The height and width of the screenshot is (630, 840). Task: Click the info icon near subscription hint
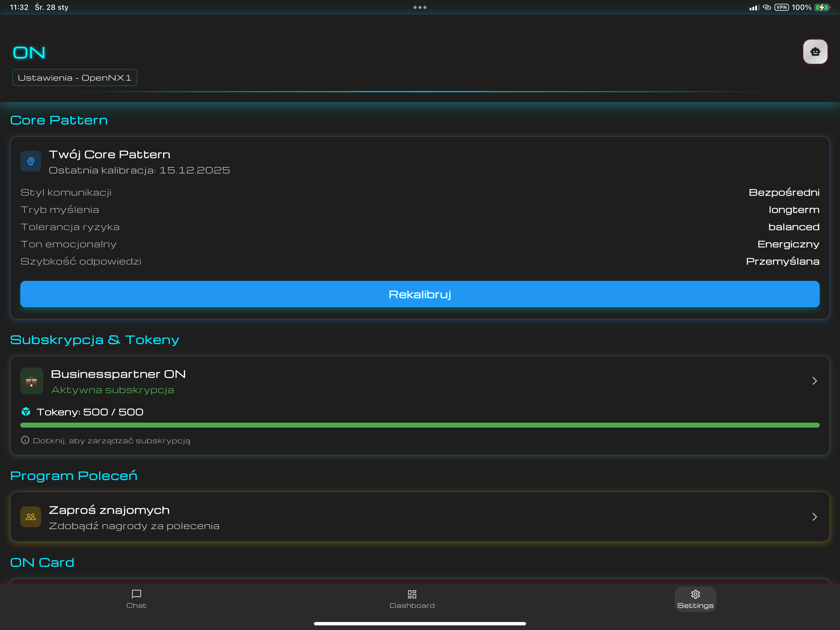pyautogui.click(x=25, y=440)
